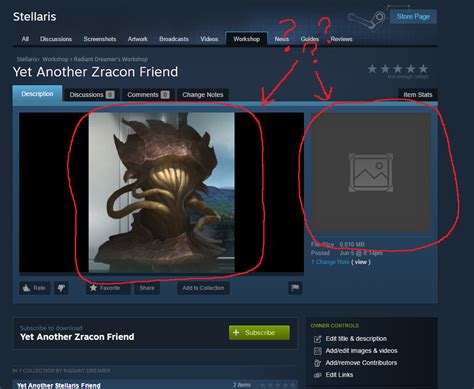Click the images icon in Owner Controls
Viewport: 474px width, 389px height.
tap(318, 351)
